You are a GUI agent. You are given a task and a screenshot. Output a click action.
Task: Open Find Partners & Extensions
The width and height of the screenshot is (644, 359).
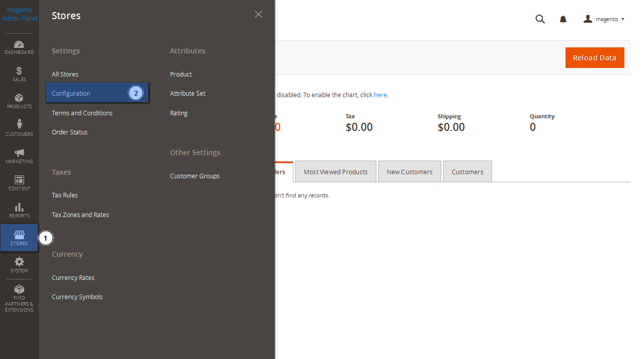point(19,299)
